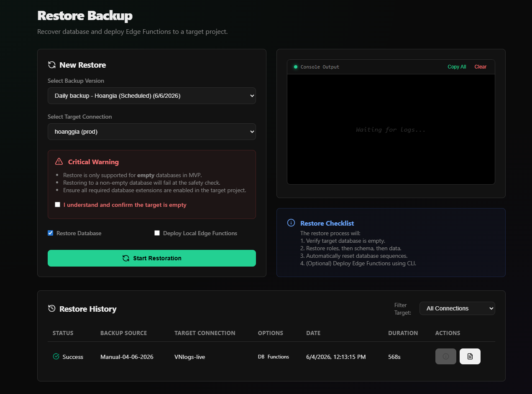The image size is (532, 394).
Task: Clear the console output
Action: 481,67
